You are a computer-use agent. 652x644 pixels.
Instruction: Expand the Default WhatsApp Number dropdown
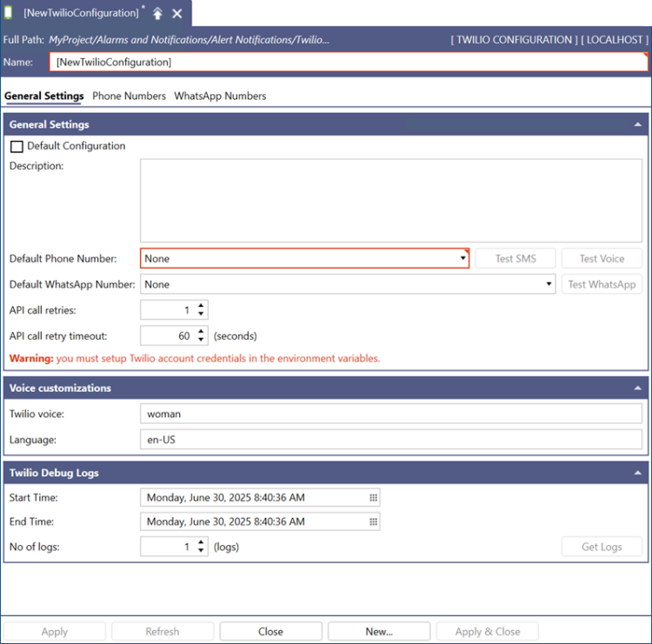coord(549,284)
